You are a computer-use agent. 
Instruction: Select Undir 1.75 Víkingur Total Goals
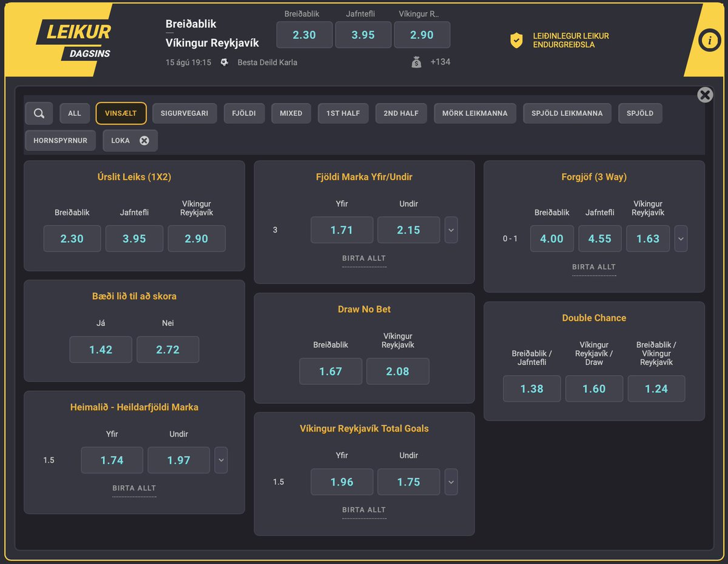pyautogui.click(x=408, y=482)
